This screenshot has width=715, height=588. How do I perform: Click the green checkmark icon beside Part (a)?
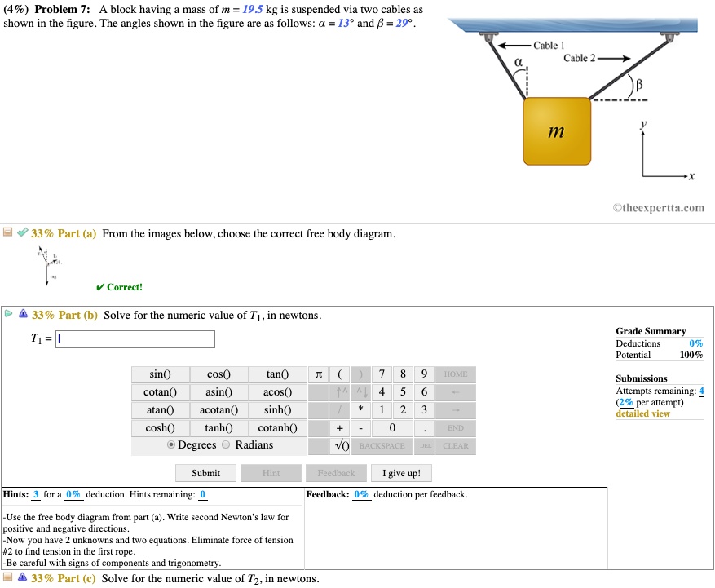coord(20,233)
